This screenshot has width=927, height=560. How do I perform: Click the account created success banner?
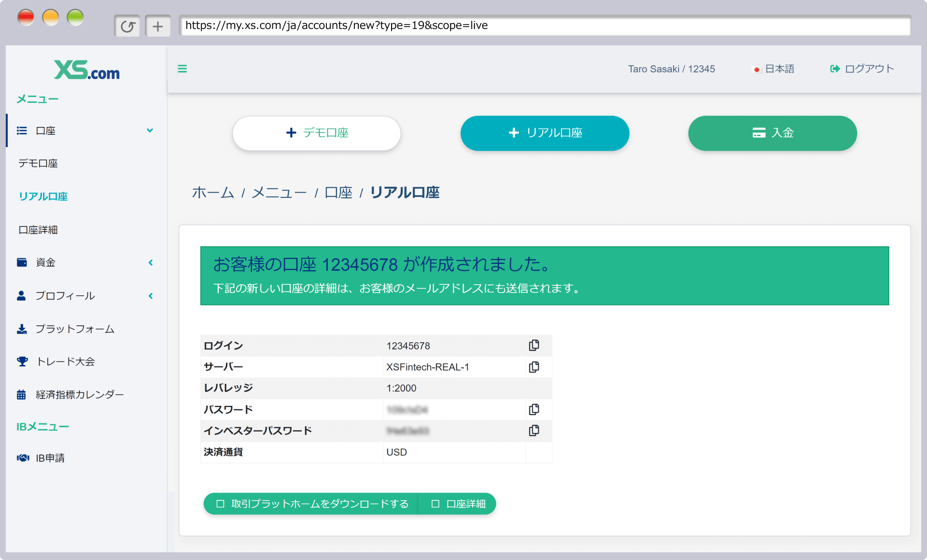coord(545,276)
